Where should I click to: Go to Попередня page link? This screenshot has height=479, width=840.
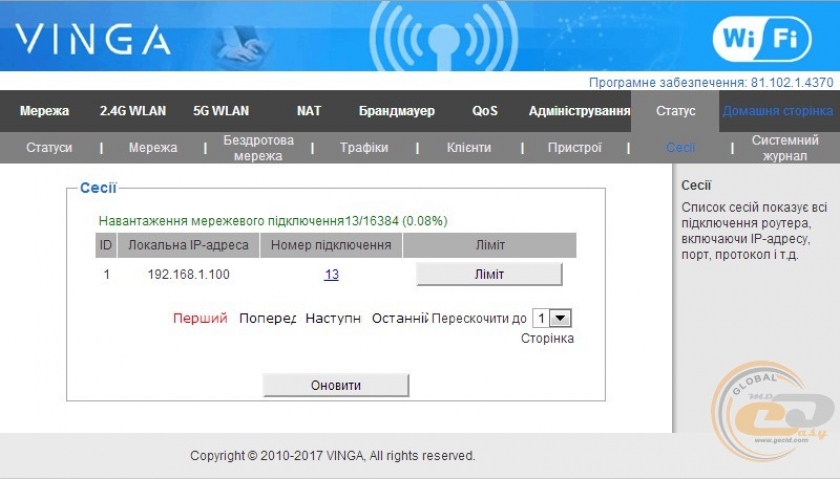[x=267, y=318]
